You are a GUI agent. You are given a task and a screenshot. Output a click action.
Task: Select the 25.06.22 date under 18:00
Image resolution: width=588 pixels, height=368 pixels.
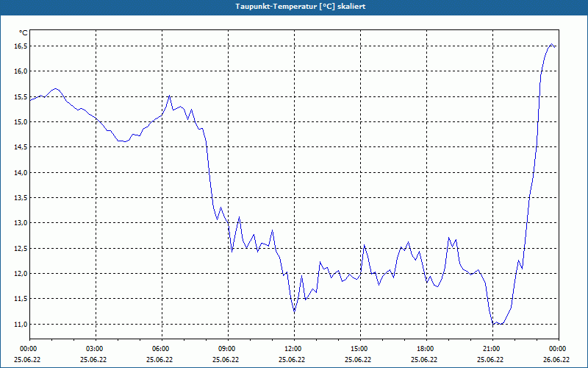coord(424,360)
